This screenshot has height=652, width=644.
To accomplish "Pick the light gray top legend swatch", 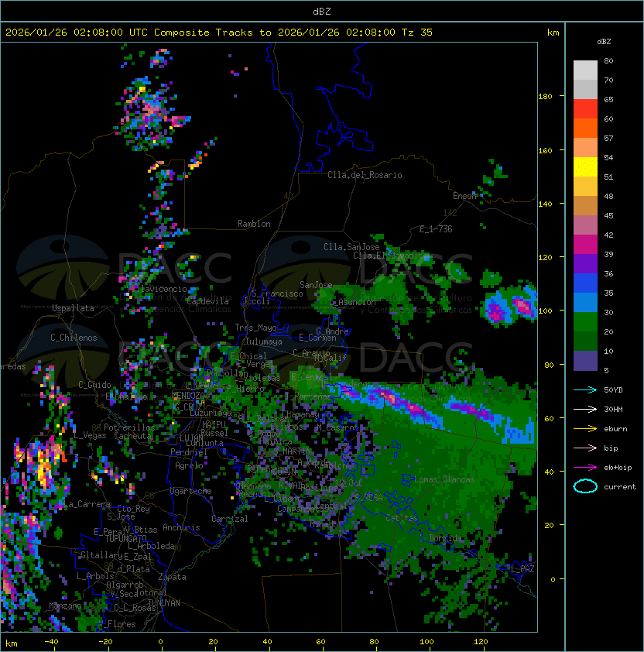I will coord(585,70).
